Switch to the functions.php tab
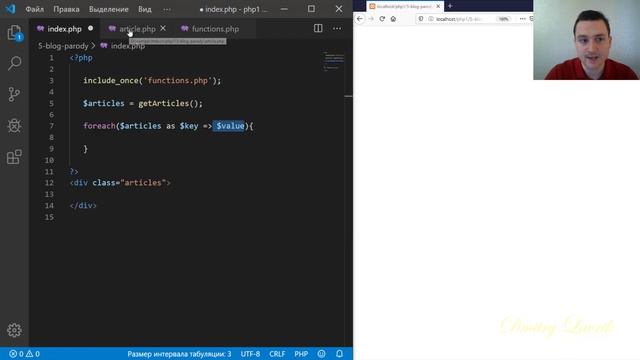 coord(215,29)
